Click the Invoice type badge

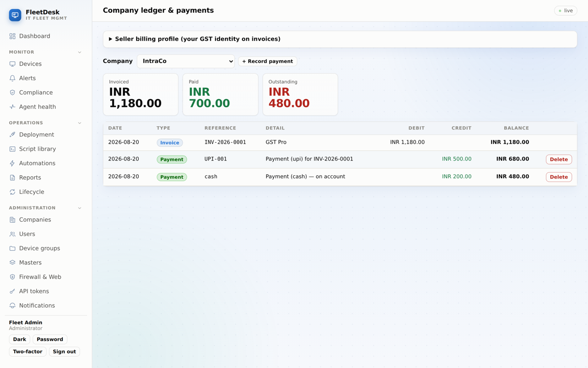pos(170,143)
